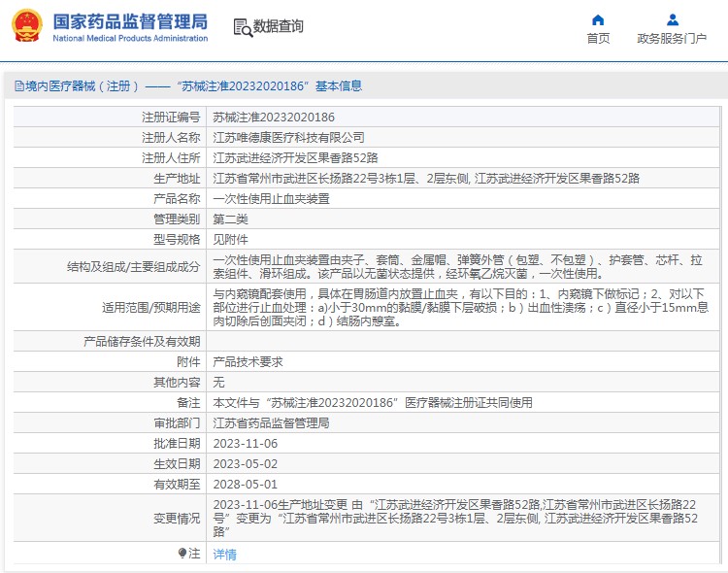Click 国家药品监督管理局 site title
The height and width of the screenshot is (573, 728).
point(130,21)
